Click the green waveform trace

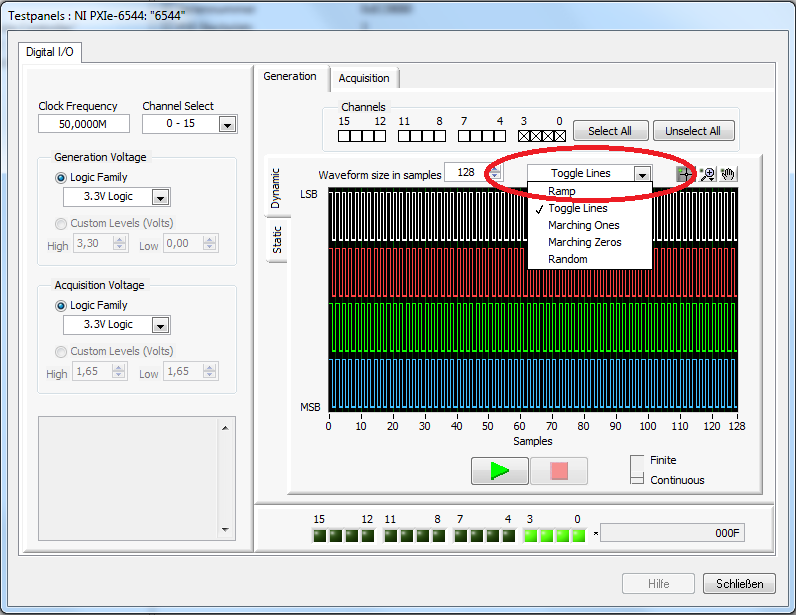coord(533,328)
